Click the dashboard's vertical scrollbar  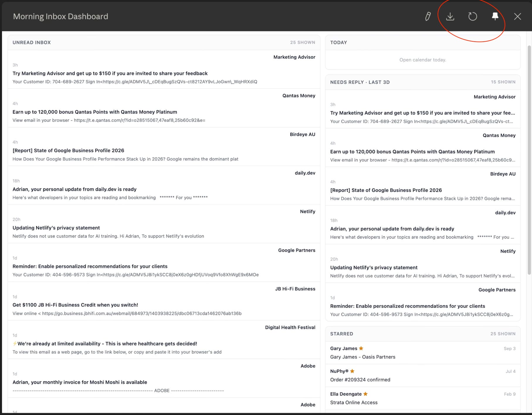tap(529, 160)
